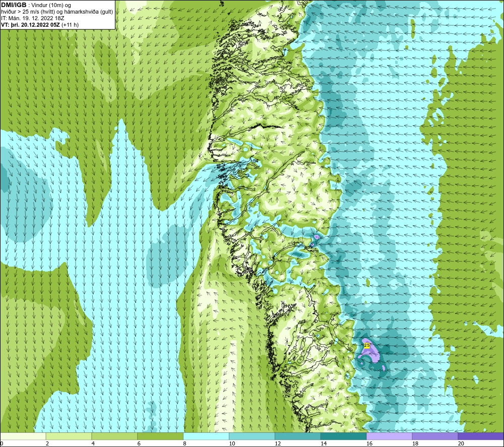Click the scale label 12
This screenshot has width=504, height=447.
(278, 443)
